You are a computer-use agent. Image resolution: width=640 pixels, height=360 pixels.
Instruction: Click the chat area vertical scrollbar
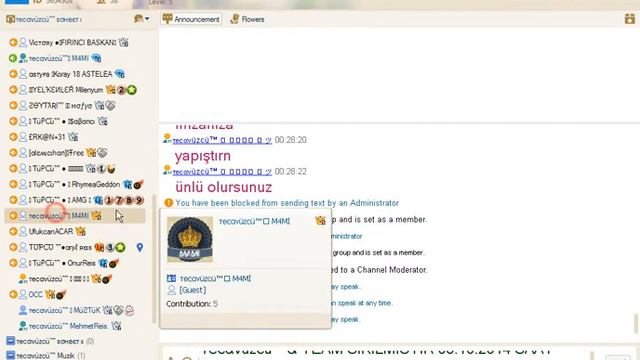(636, 323)
